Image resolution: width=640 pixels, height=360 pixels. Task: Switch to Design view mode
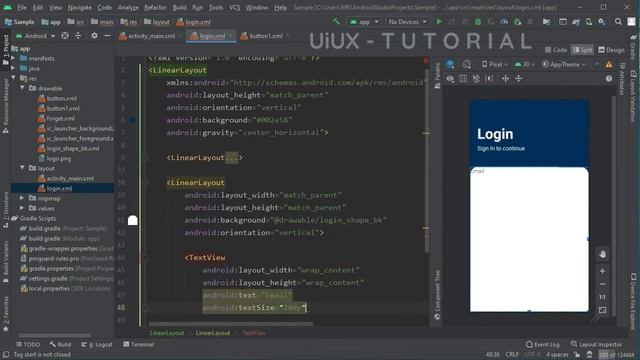coord(611,50)
